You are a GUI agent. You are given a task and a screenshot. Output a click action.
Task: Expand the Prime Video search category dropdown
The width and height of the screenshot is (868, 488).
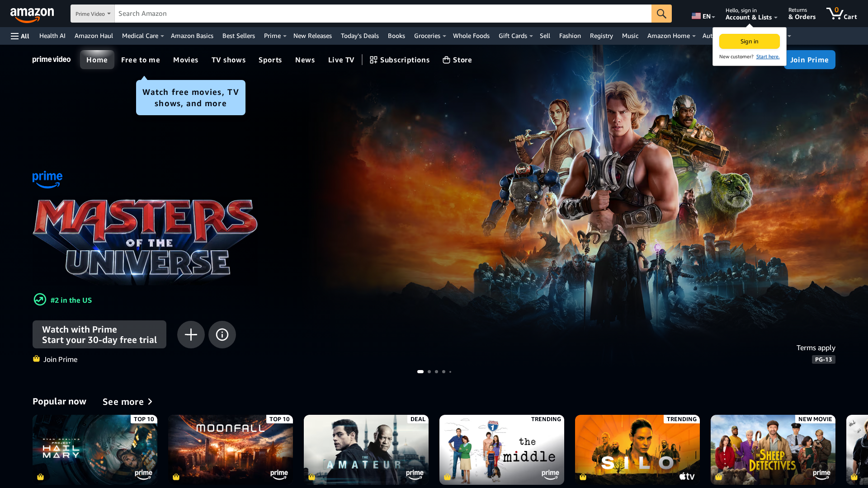93,14
